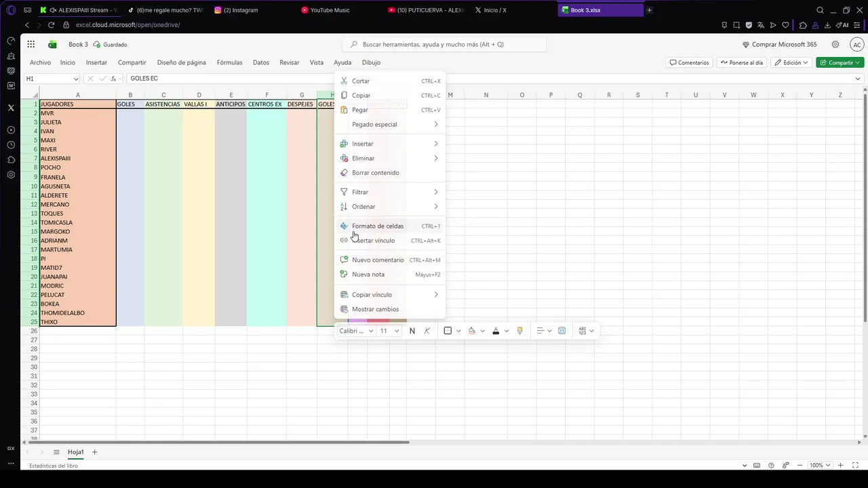Click the Ponerse al día button

(x=742, y=62)
